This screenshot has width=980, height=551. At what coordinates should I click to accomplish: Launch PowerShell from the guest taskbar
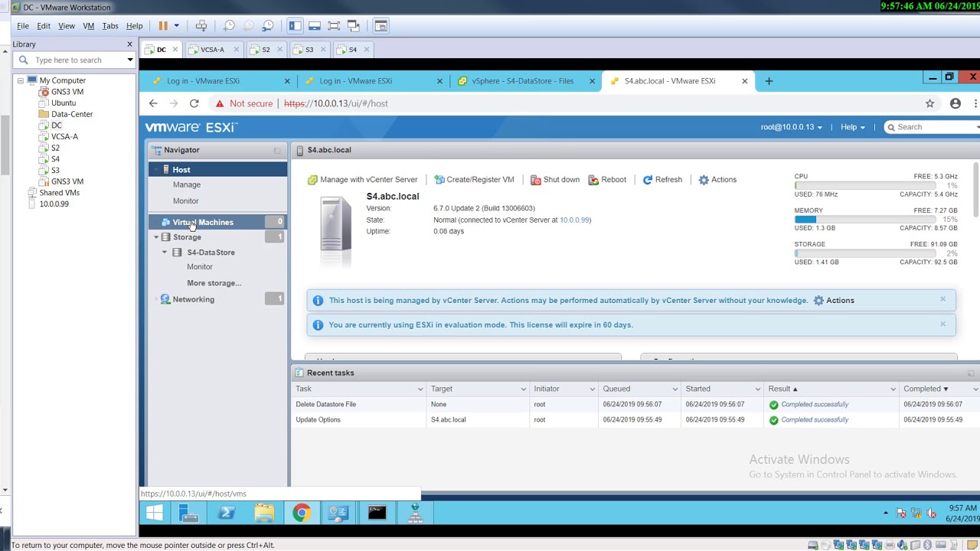pos(227,513)
